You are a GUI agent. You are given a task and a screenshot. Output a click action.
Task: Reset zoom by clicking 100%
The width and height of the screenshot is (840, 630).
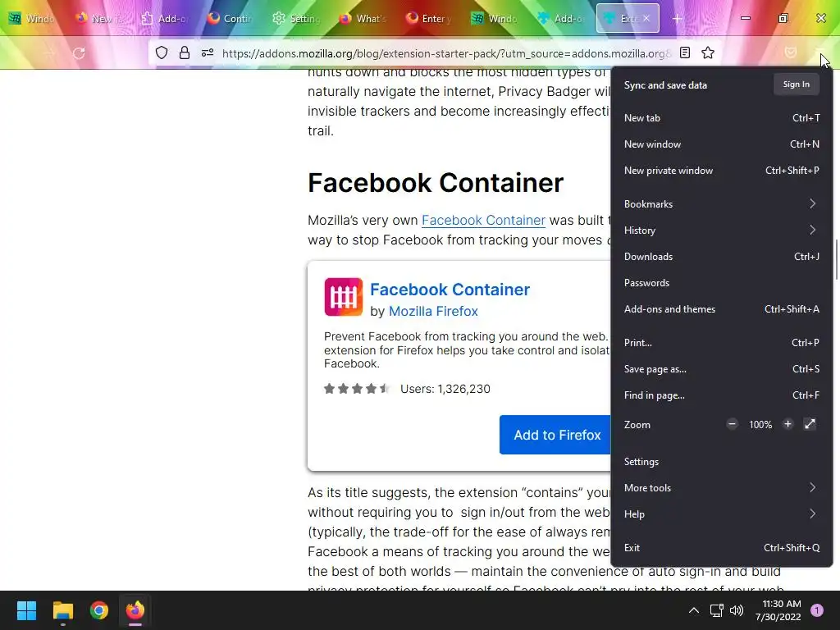pos(760,424)
